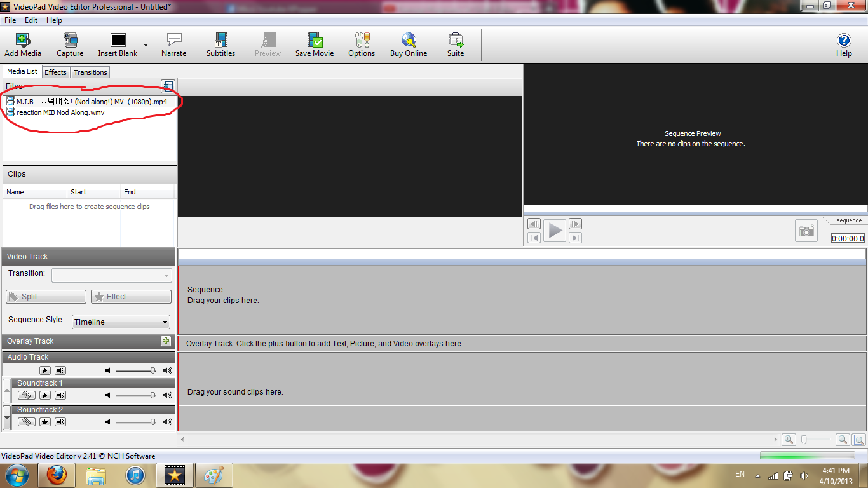Click the Soundtrack 1 split/razor icon

(x=26, y=395)
